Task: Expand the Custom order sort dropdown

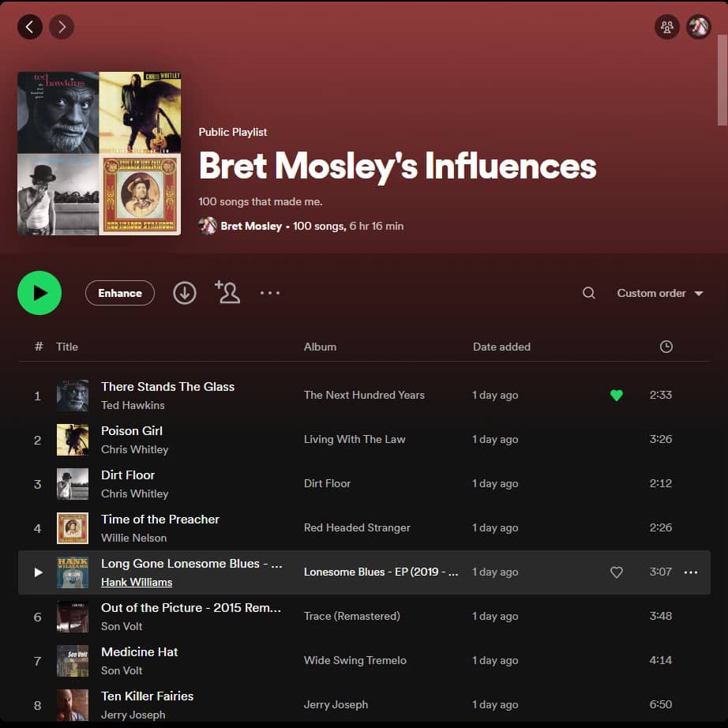Action: tap(660, 294)
